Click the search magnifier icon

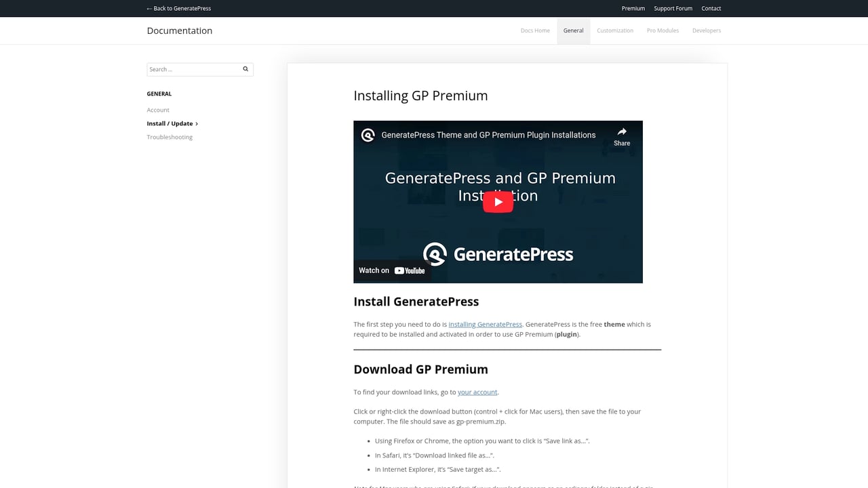(x=245, y=68)
